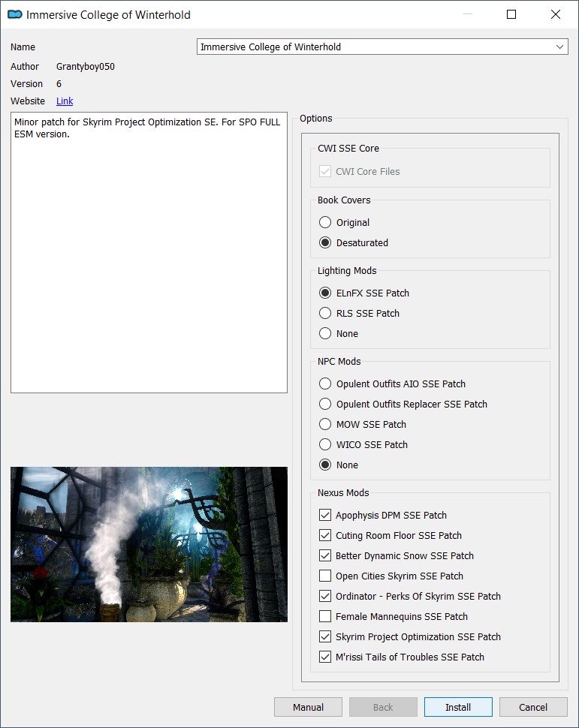Click the Install button

tap(458, 707)
